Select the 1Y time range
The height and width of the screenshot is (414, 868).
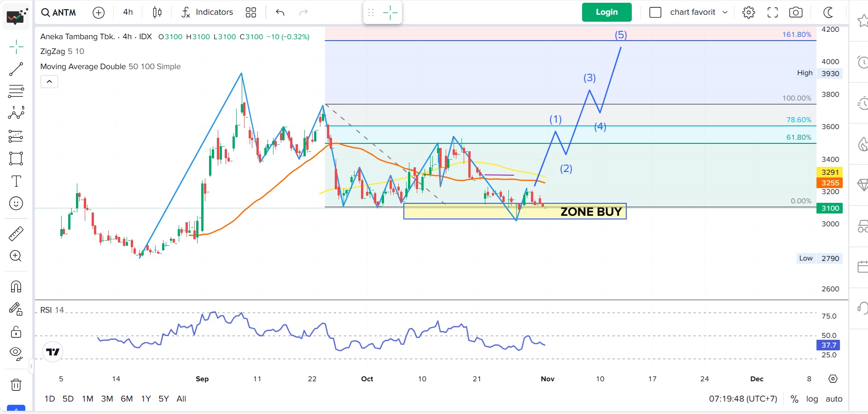(146, 399)
